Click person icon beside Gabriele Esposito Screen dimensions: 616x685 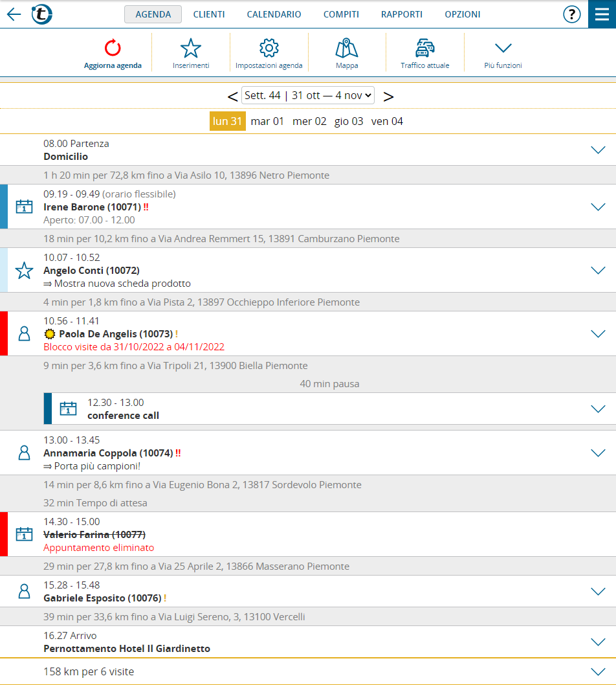(24, 591)
